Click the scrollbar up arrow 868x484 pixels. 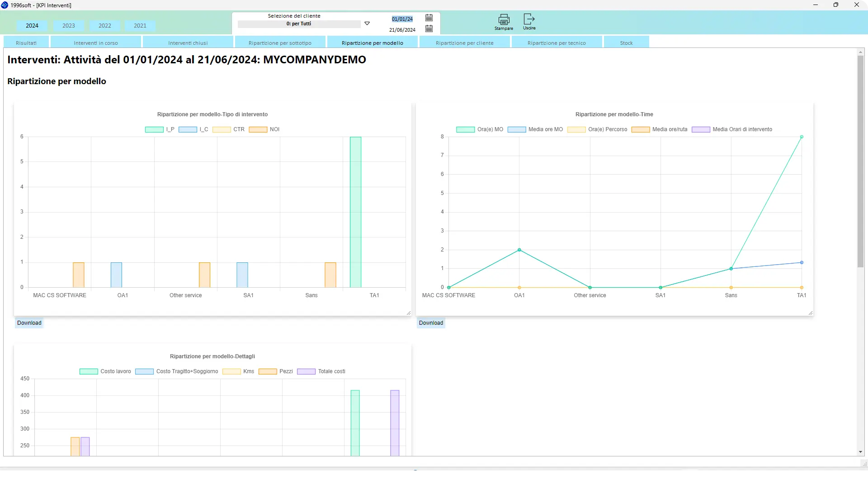coord(860,52)
